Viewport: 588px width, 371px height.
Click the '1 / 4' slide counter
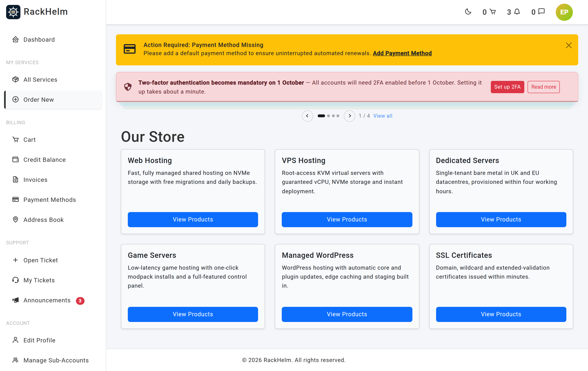[x=364, y=116]
